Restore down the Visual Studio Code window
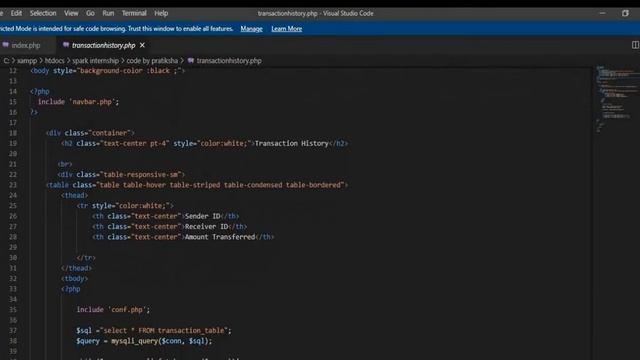The width and height of the screenshot is (640, 360). pyautogui.click(x=625, y=13)
